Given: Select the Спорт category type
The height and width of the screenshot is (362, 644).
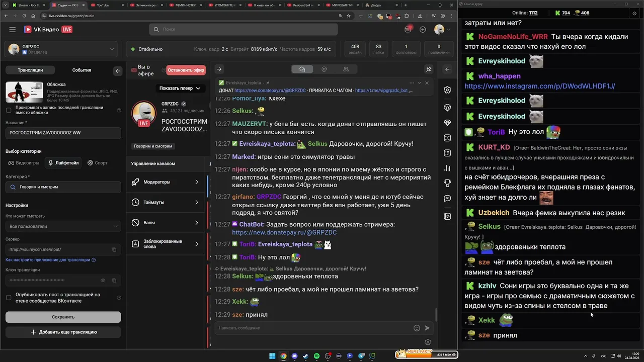Looking at the screenshot, I should pos(98,163).
